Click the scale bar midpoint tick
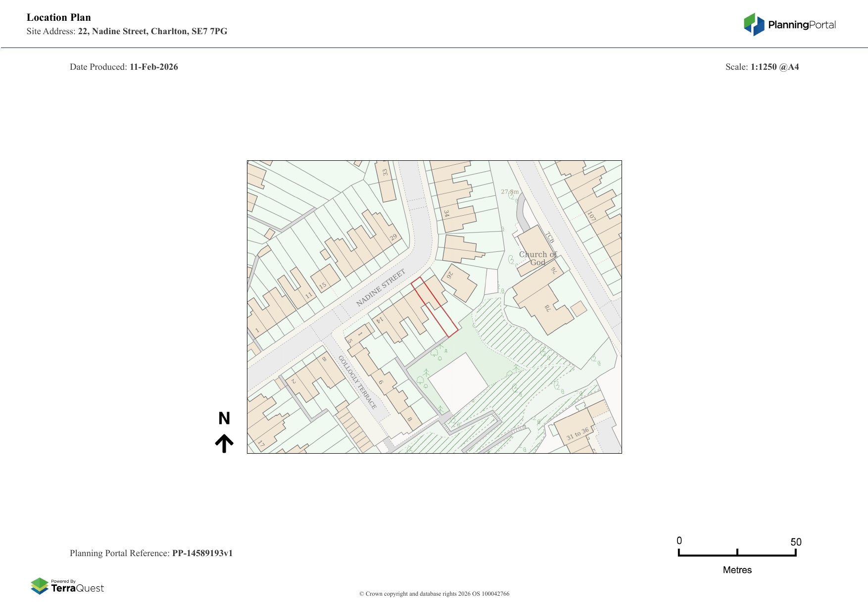The height and width of the screenshot is (614, 868). coord(737,552)
